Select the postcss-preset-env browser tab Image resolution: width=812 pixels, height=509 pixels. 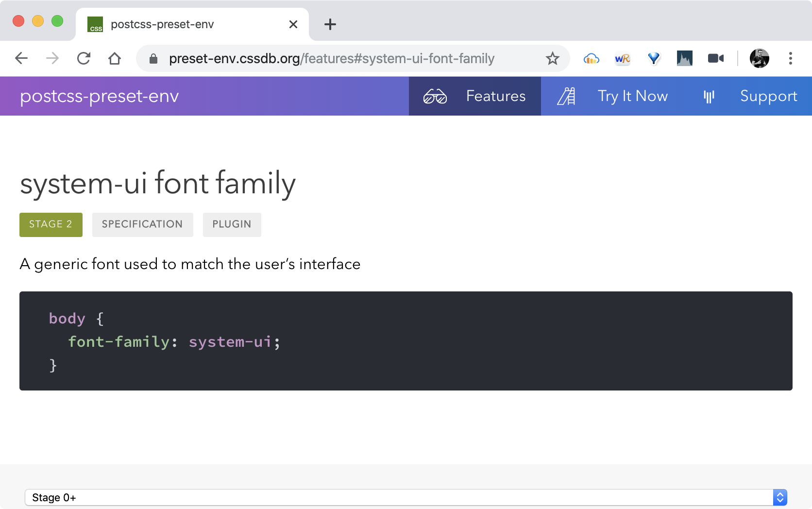pyautogui.click(x=192, y=24)
